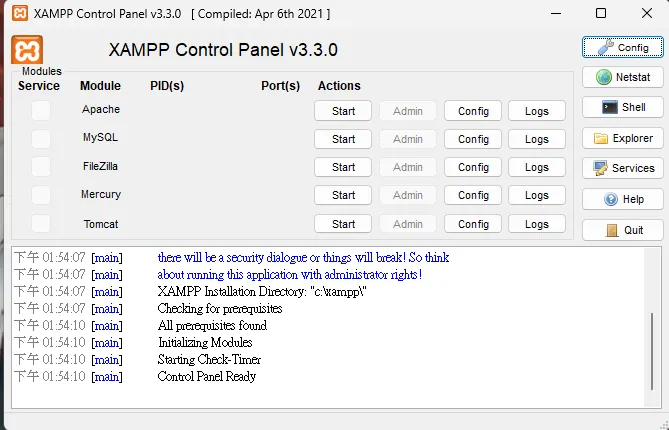The image size is (669, 430).
Task: Start the Apache module
Action: (343, 111)
